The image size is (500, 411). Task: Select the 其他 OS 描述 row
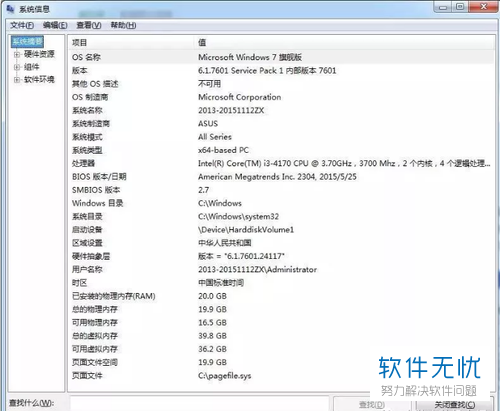(281, 84)
